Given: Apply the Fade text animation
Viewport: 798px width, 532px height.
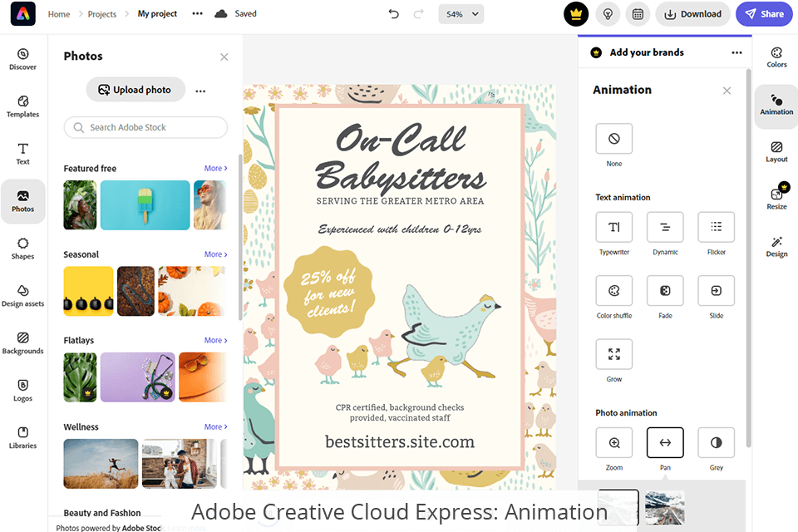Looking at the screenshot, I should coord(665,291).
